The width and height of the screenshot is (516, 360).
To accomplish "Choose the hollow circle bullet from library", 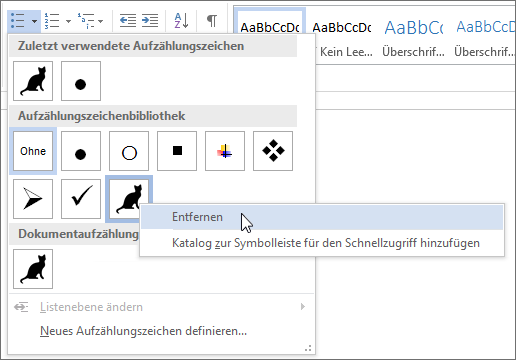I will click(x=129, y=151).
